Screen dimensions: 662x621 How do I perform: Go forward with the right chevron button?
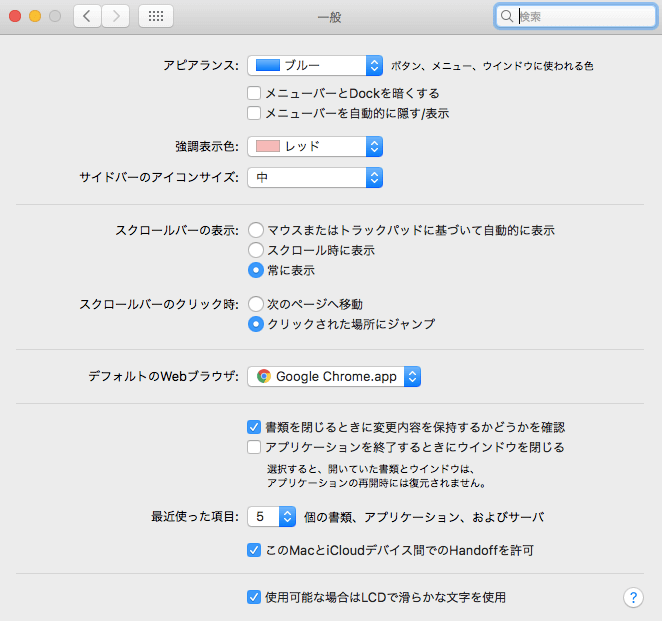coord(116,16)
